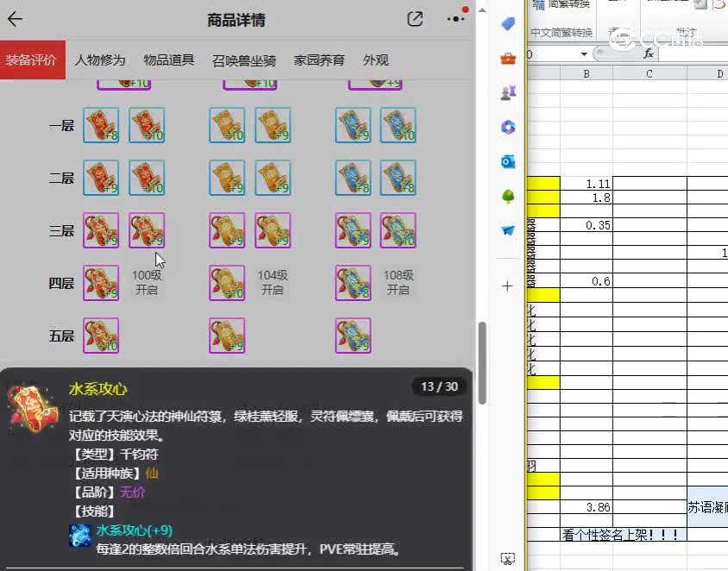
Task: Open the chess pieces sidebar icon
Action: coord(508,92)
